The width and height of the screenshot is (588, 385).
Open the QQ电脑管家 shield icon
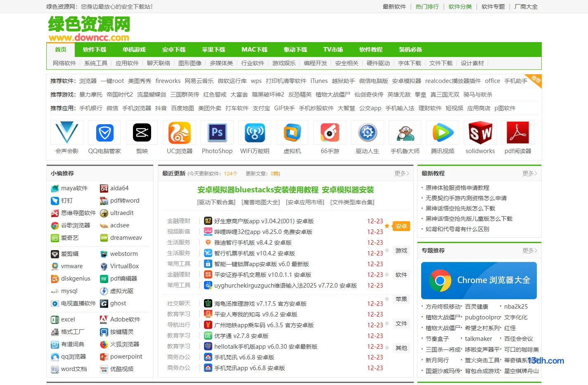[104, 133]
